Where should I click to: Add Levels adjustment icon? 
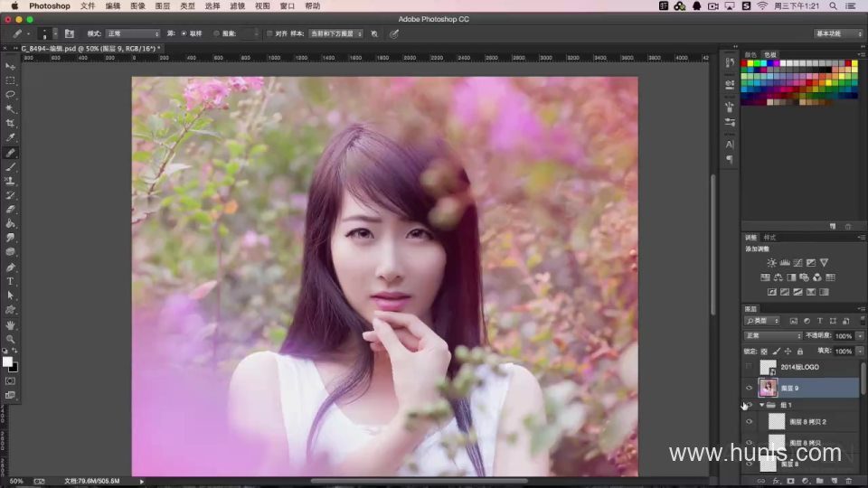pos(785,263)
